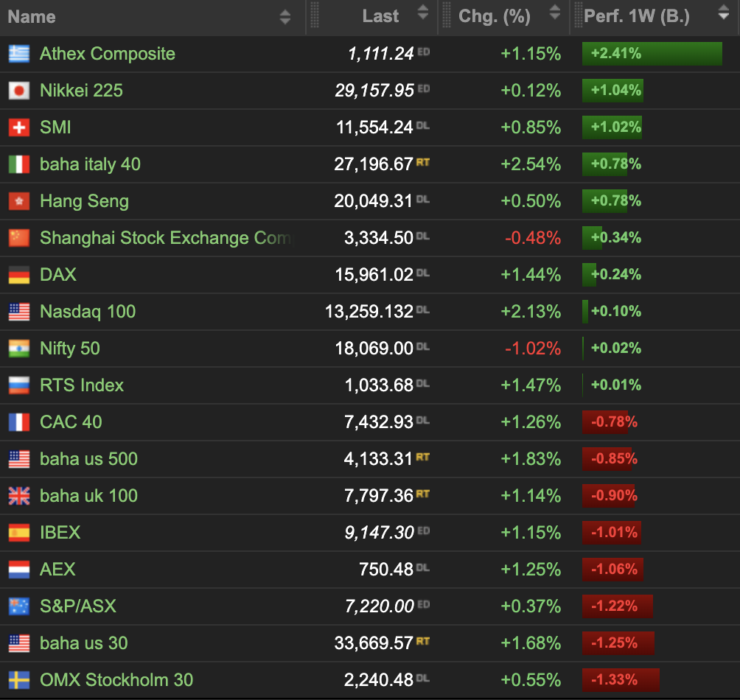Click the Netherlands flag beside AEX

coord(19,570)
